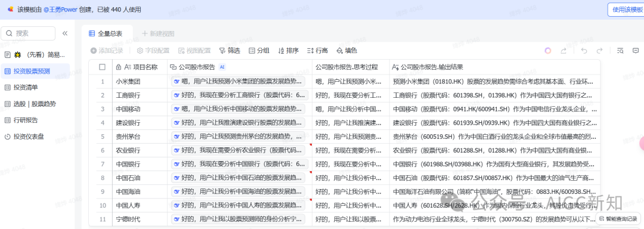Screen dimensions: 644x229
Task: Focus the 搜索 search field
Action: (x=28, y=33)
